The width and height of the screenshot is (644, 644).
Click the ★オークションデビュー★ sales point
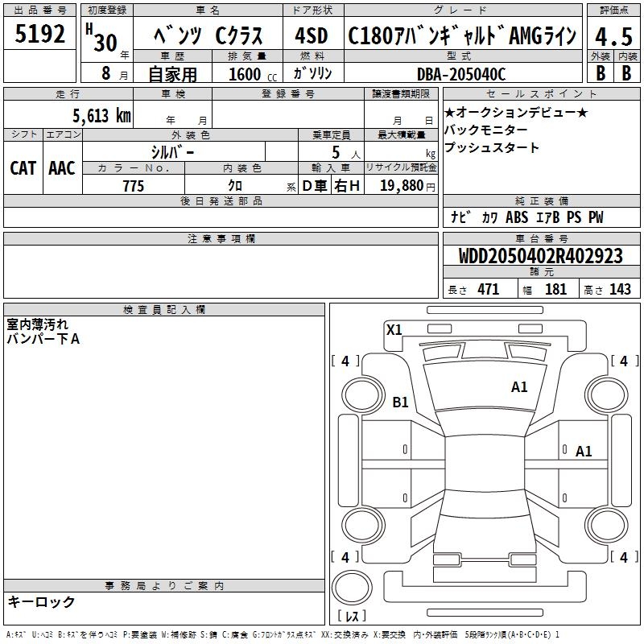[x=516, y=112]
